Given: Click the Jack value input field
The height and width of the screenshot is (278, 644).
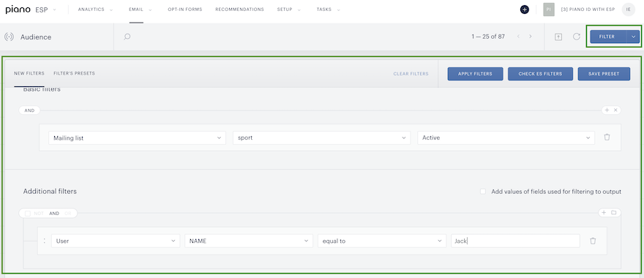Looking at the screenshot, I should pyautogui.click(x=515, y=241).
